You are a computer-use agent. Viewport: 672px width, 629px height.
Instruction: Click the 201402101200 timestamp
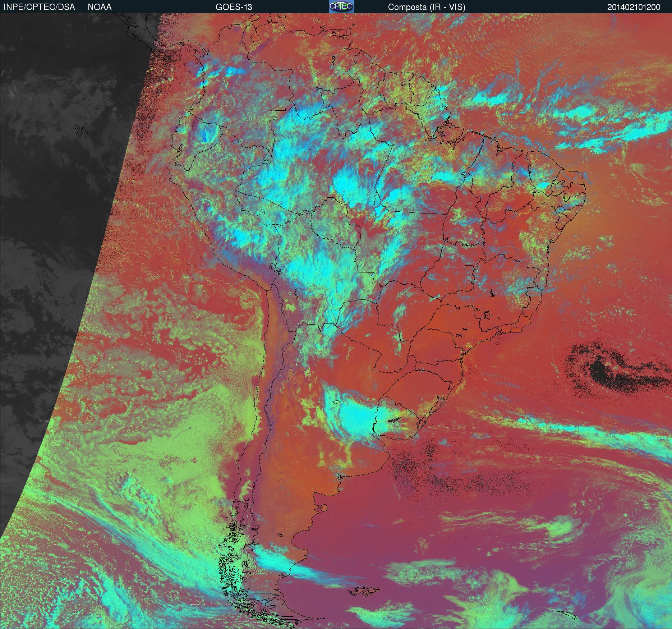coord(634,7)
